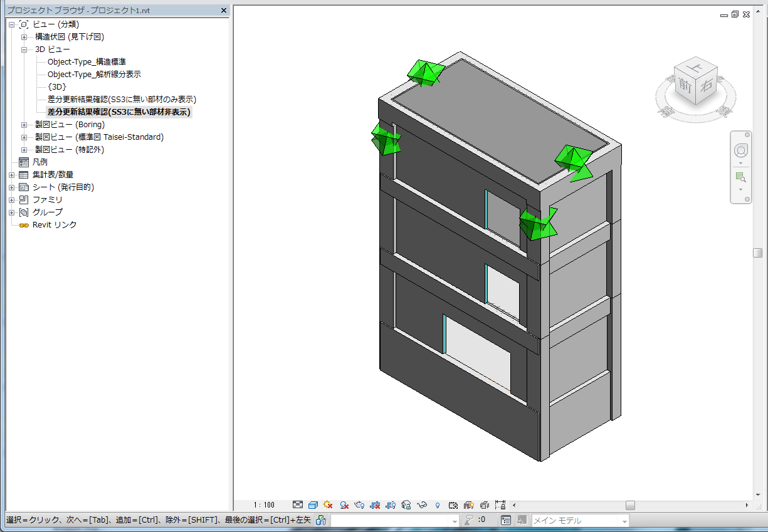
Task: Collapse the ビュー (分類) tree node
Action: pos(11,24)
